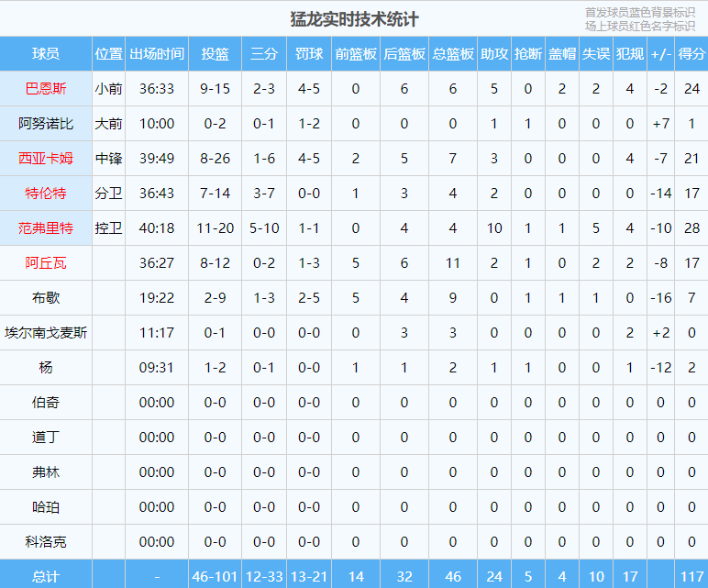Screen dimensions: 708x588
Task: Click 特伦特 field goals 7-14
Action: pos(215,193)
